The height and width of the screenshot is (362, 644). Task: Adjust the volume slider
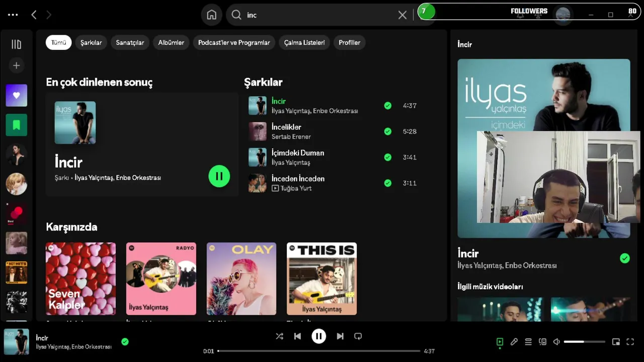point(585,342)
